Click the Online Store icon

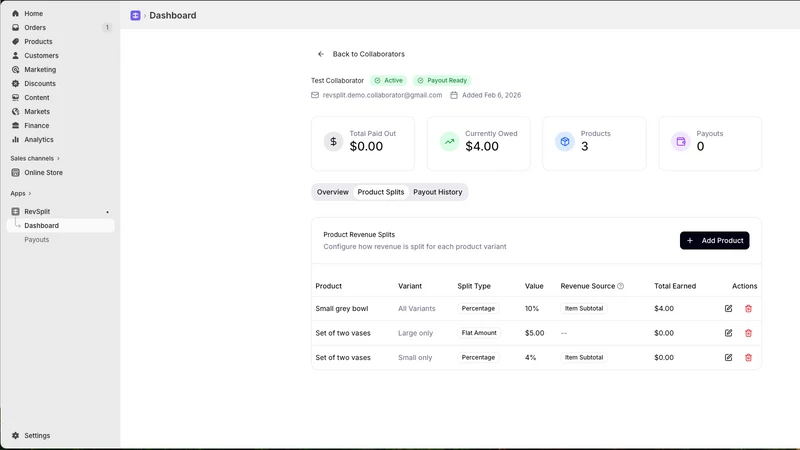pos(15,172)
